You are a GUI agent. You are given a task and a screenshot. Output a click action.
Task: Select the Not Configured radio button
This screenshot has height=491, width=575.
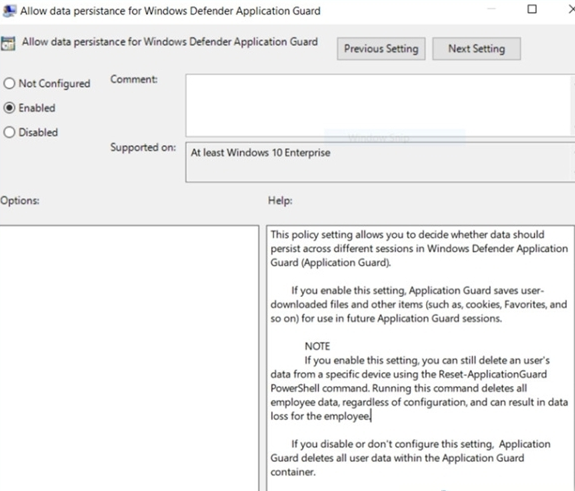click(x=9, y=84)
